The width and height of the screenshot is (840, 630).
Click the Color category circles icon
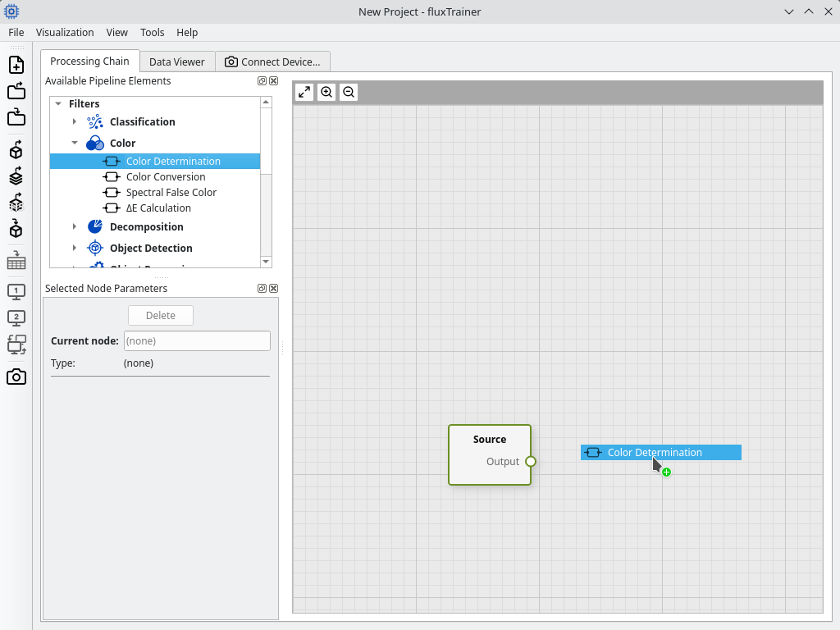[x=95, y=143]
